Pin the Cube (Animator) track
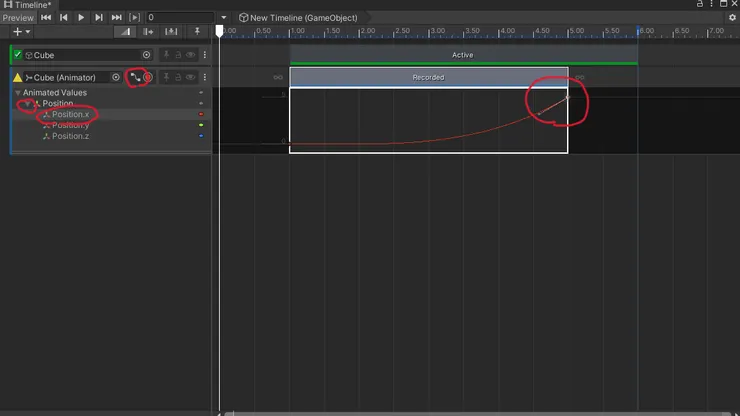The image size is (740, 416). (x=166, y=77)
